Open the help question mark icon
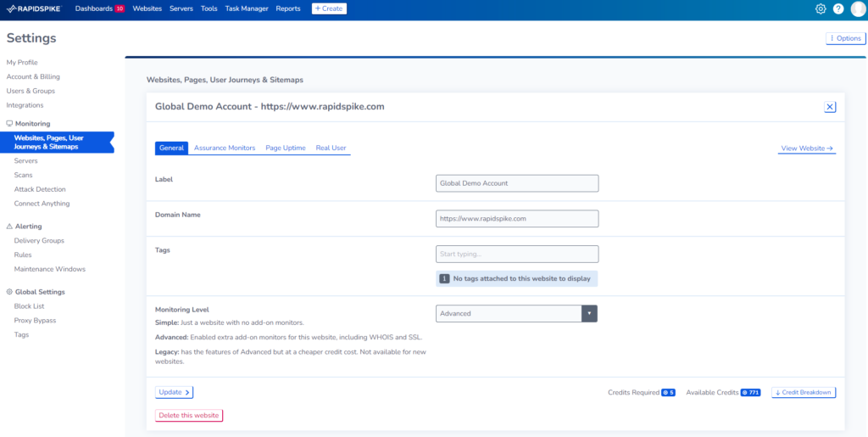Image resolution: width=868 pixels, height=437 pixels. tap(838, 8)
